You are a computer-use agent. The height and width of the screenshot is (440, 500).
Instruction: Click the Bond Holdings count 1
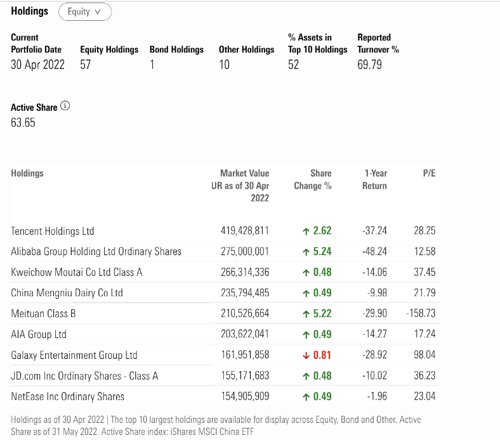click(152, 65)
